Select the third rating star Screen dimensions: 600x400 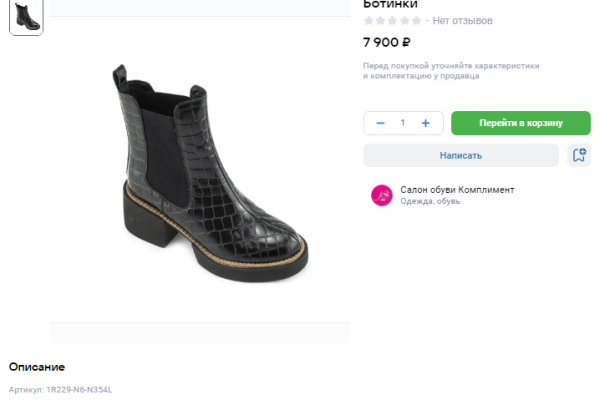393,21
